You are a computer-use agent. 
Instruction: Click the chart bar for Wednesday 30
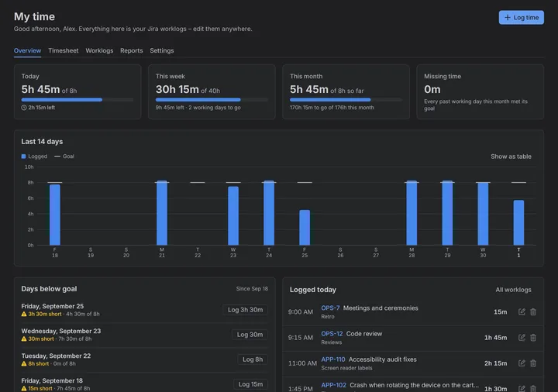tap(483, 214)
